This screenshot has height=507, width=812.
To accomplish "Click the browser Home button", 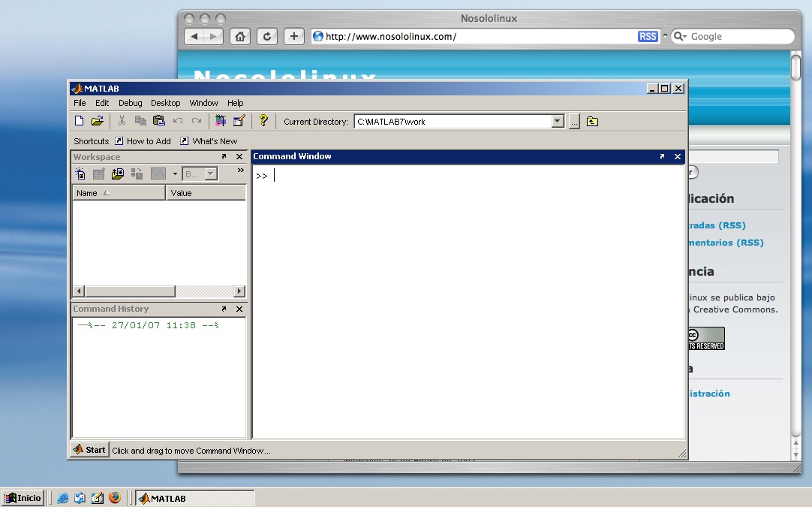I will (239, 36).
